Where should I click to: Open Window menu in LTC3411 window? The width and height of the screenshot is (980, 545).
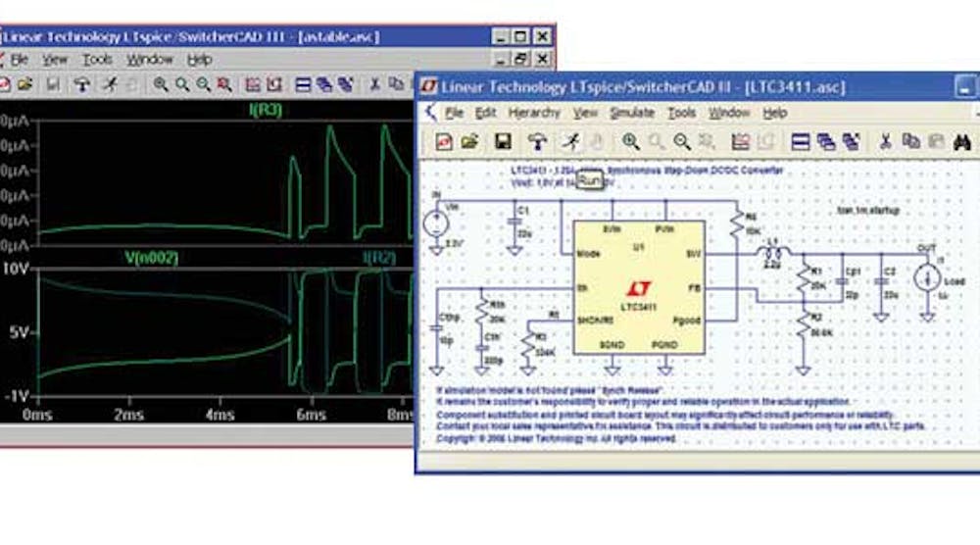(729, 113)
